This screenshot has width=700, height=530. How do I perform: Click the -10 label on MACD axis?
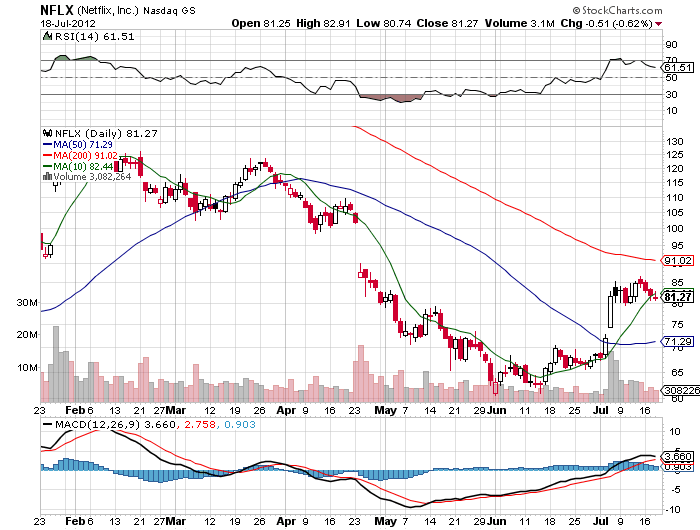(674, 509)
